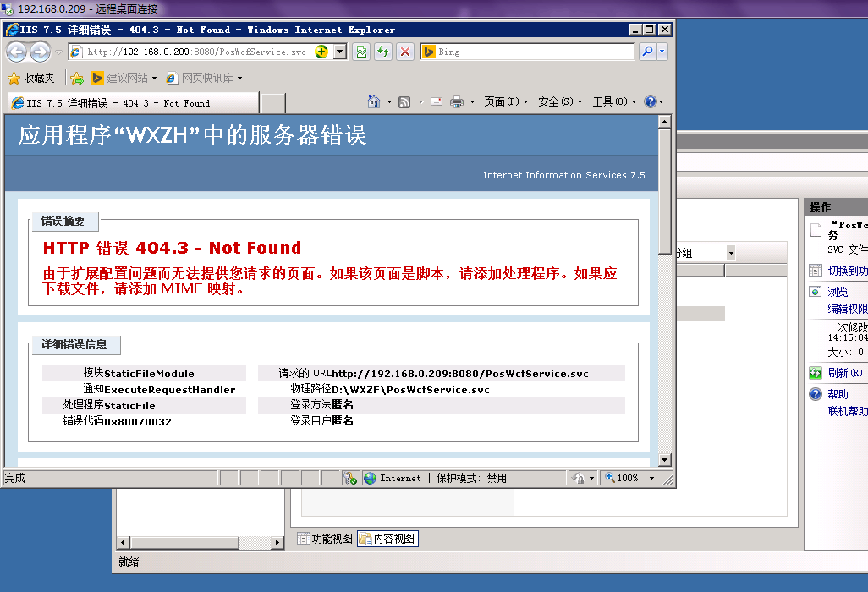Click right arrow of IIS Manager horizontal scrollbar
This screenshot has width=868, height=592.
point(277,543)
